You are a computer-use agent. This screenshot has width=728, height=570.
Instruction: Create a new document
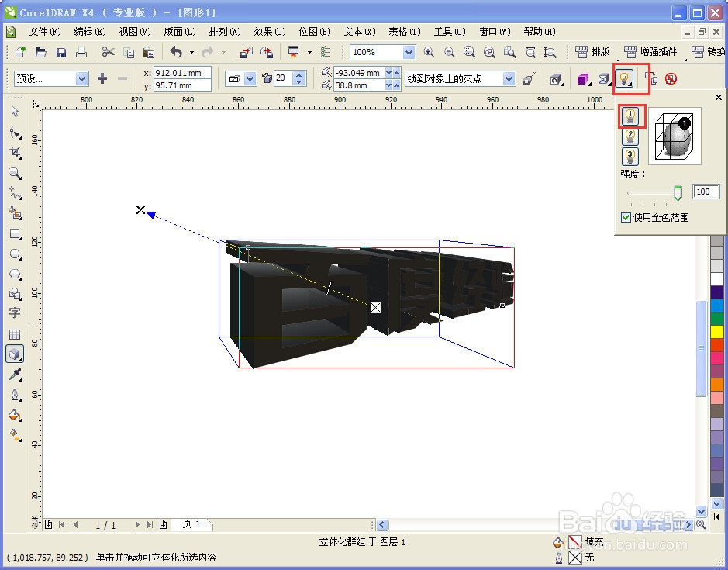click(20, 52)
